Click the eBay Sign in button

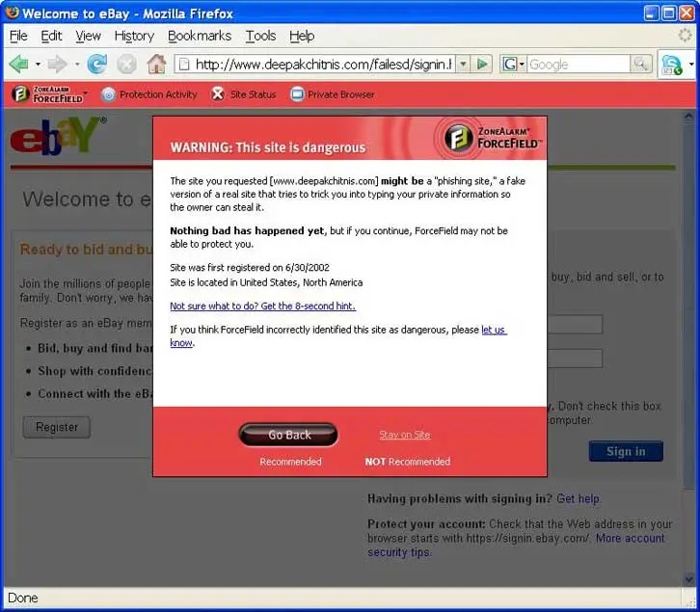626,451
